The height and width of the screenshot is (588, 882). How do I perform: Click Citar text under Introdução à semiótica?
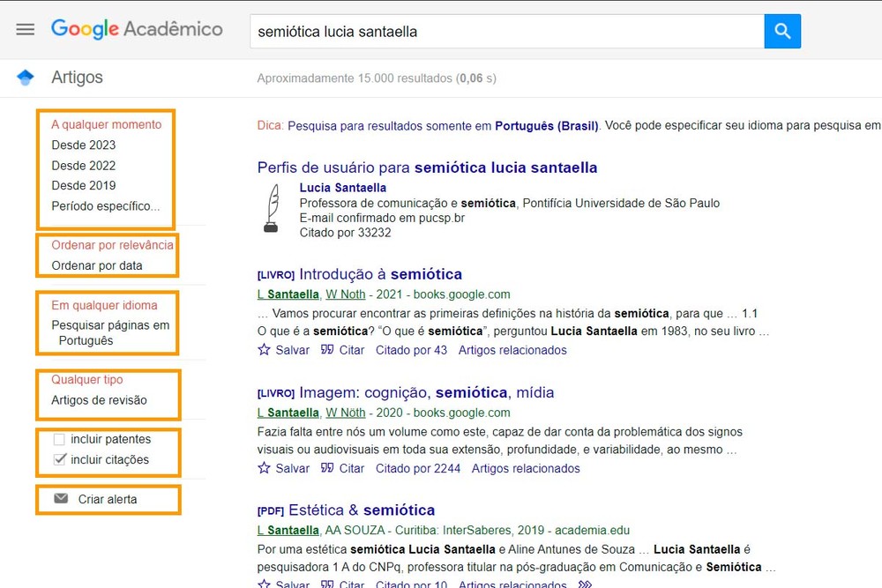352,350
